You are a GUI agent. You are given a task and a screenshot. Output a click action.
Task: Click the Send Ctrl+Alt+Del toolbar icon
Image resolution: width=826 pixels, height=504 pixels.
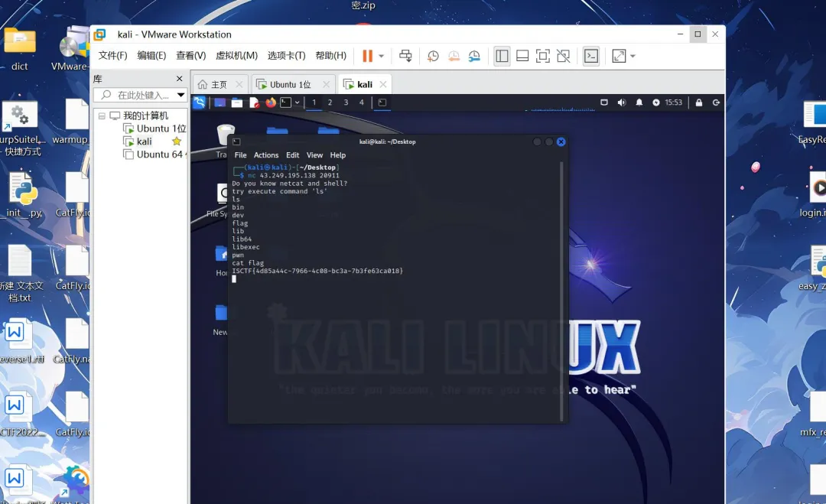point(405,56)
